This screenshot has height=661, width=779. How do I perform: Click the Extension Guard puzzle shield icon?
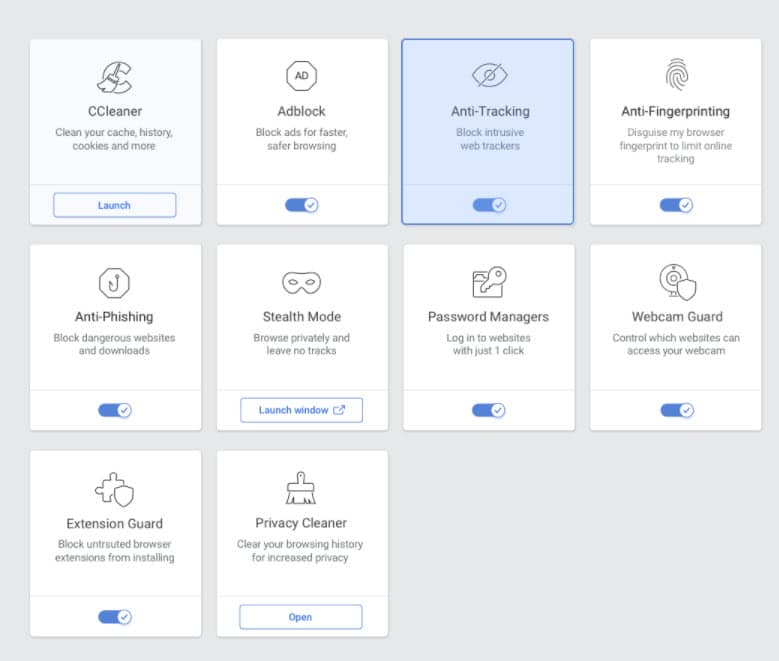[x=115, y=490]
